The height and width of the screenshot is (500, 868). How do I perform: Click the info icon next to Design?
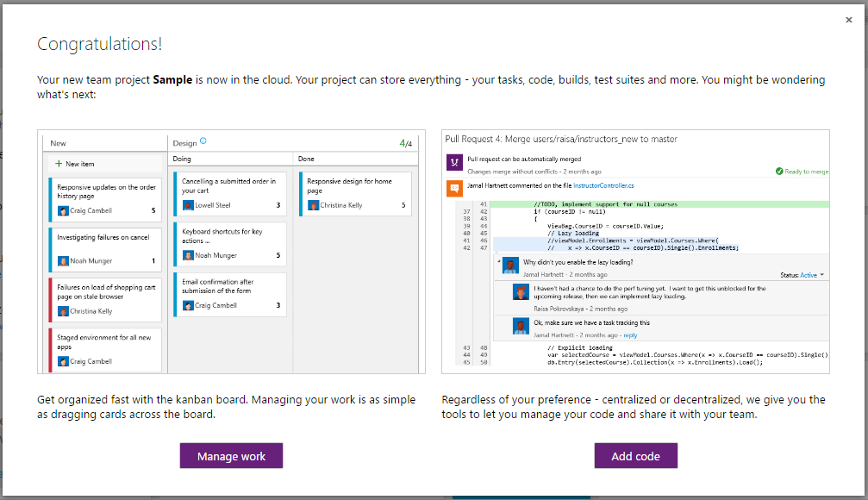coord(203,141)
